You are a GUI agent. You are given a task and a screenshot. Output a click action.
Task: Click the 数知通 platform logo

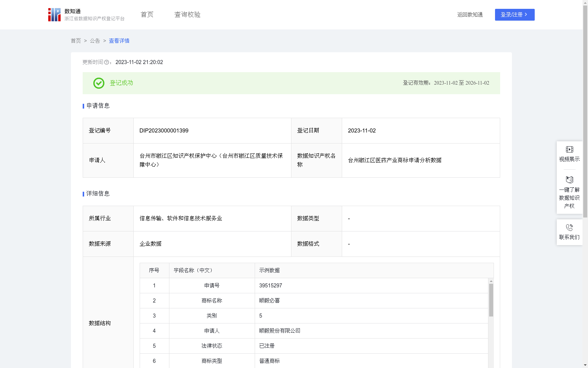86,15
